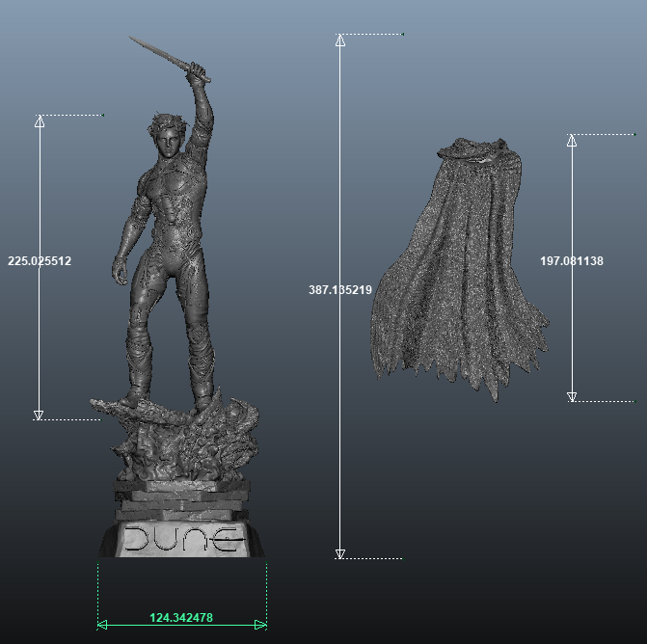The width and height of the screenshot is (647, 644).
Task: Click the 387.135219 total height label
Action: 340,289
